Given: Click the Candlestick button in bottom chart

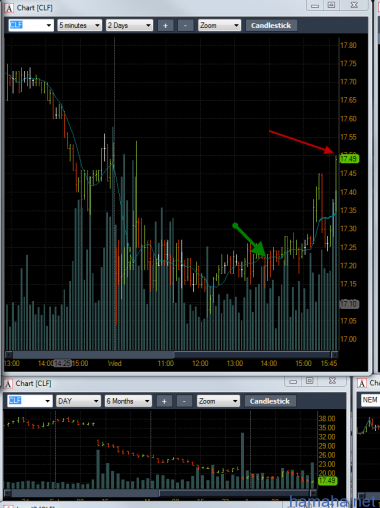Looking at the screenshot, I should (270, 401).
